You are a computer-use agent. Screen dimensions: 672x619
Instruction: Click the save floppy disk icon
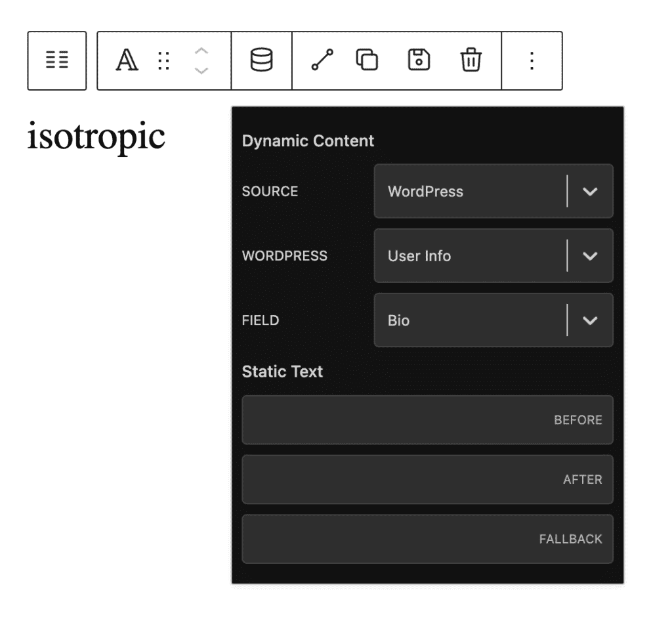419,60
